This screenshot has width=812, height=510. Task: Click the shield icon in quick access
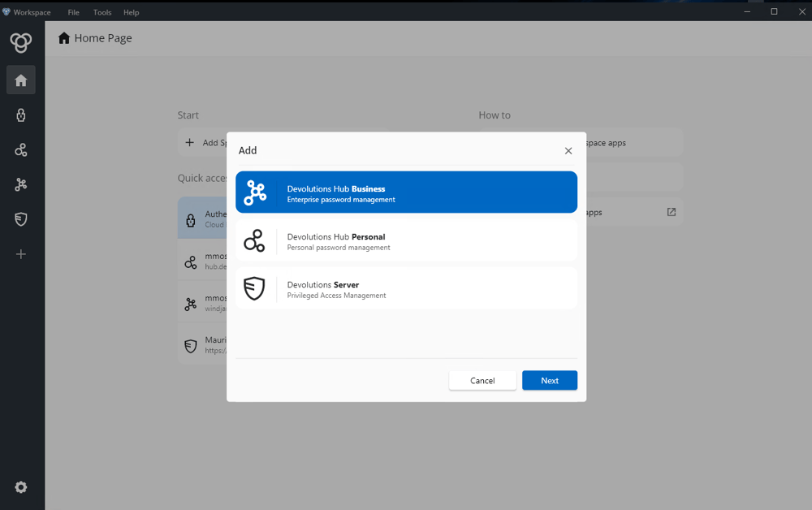click(x=191, y=346)
